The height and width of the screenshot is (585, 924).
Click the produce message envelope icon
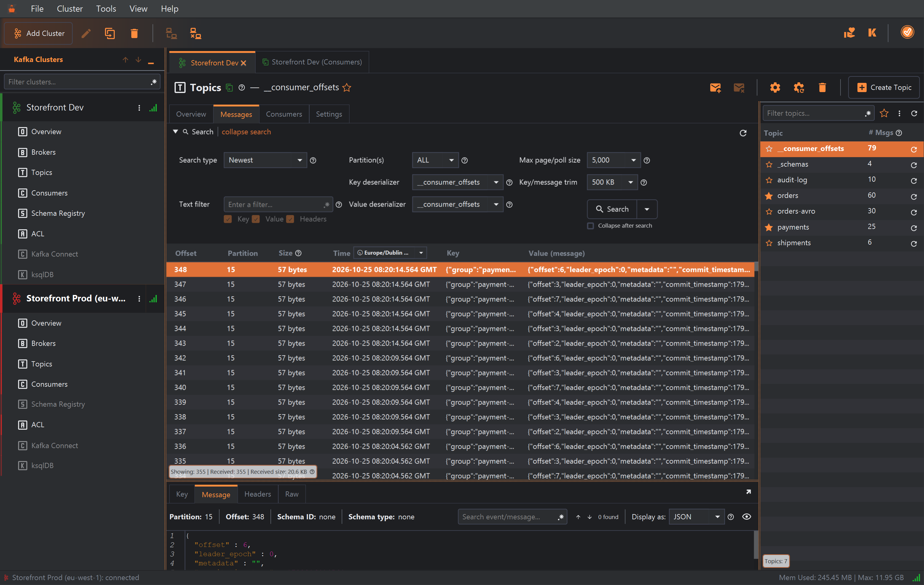715,87
